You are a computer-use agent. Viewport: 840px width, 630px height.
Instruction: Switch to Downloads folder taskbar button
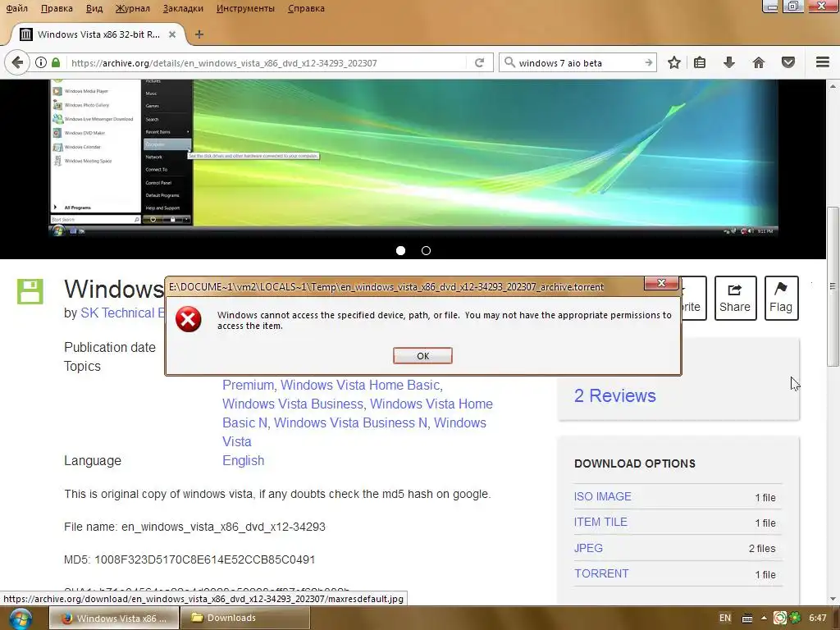pos(244,619)
